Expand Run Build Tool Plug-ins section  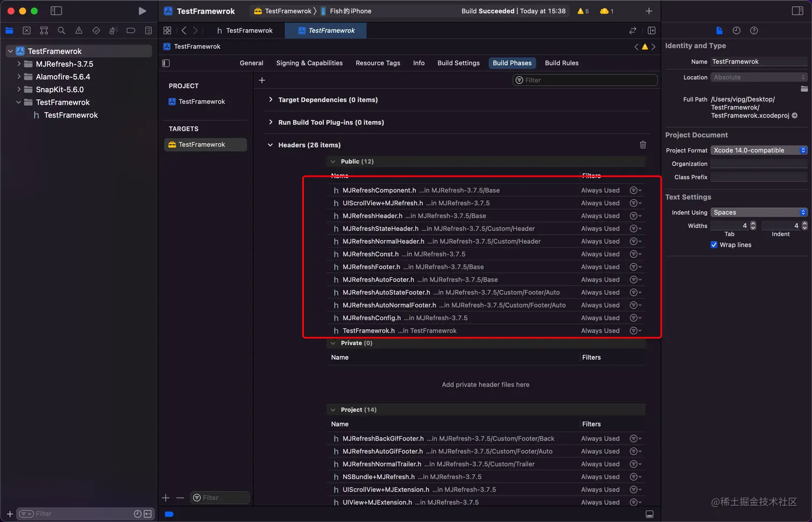click(x=271, y=122)
